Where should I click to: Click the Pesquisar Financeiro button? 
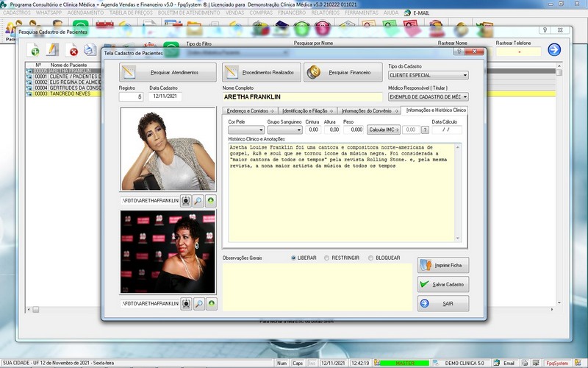(343, 72)
